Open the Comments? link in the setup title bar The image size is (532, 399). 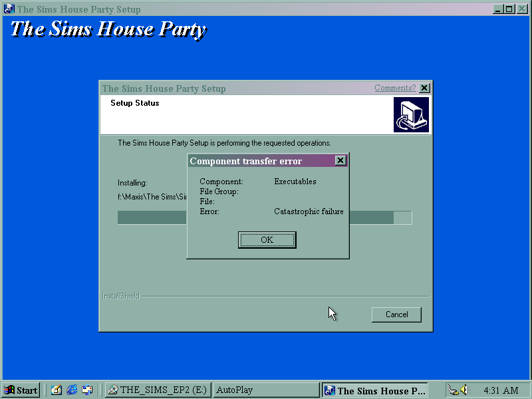pyautogui.click(x=395, y=88)
